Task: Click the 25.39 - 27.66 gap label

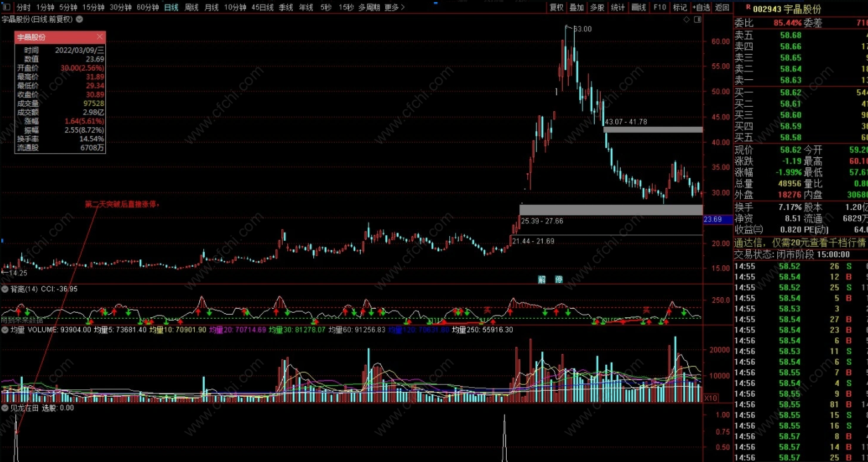Action: click(x=542, y=221)
